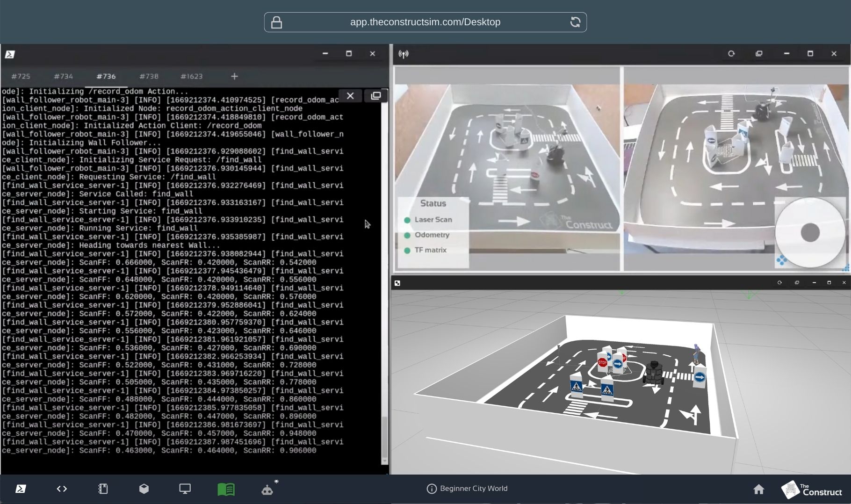Click the lock icon in address bar
Viewport: 851px width, 504px height.
pyautogui.click(x=276, y=22)
